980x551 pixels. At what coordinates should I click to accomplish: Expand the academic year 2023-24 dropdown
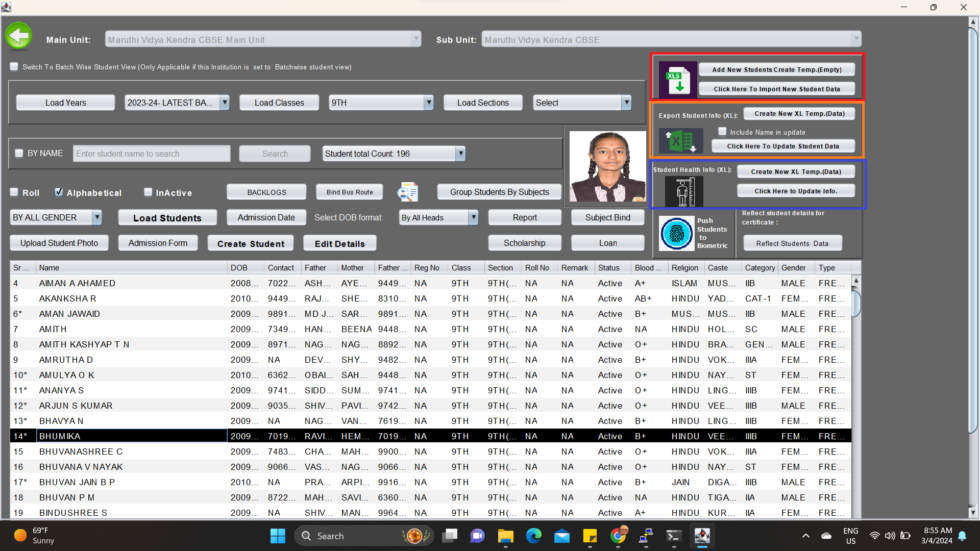(x=225, y=103)
